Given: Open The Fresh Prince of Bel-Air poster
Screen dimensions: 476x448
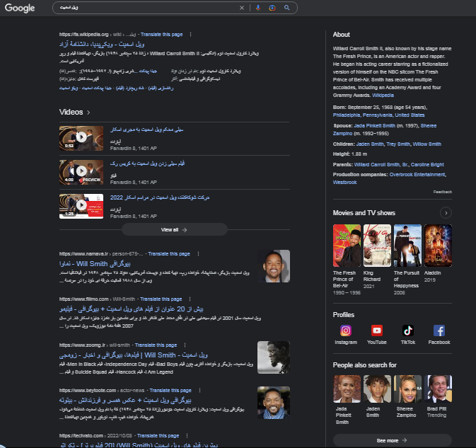Looking at the screenshot, I should (347, 246).
